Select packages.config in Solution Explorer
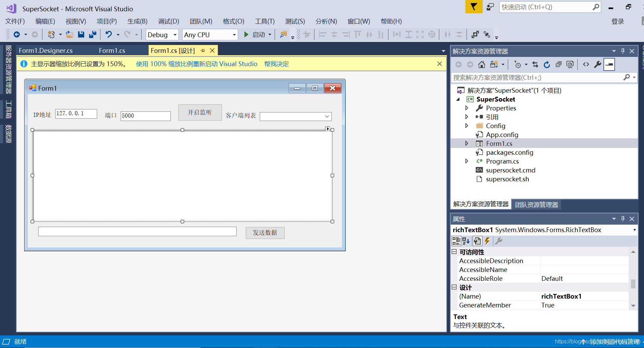 509,152
